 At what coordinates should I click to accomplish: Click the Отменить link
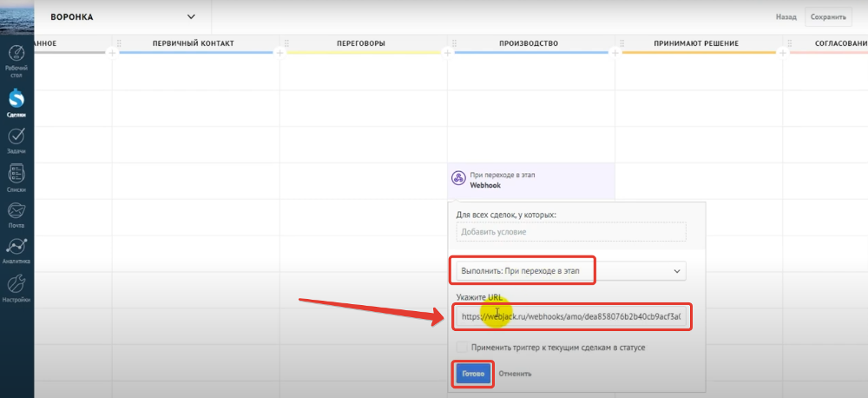515,374
